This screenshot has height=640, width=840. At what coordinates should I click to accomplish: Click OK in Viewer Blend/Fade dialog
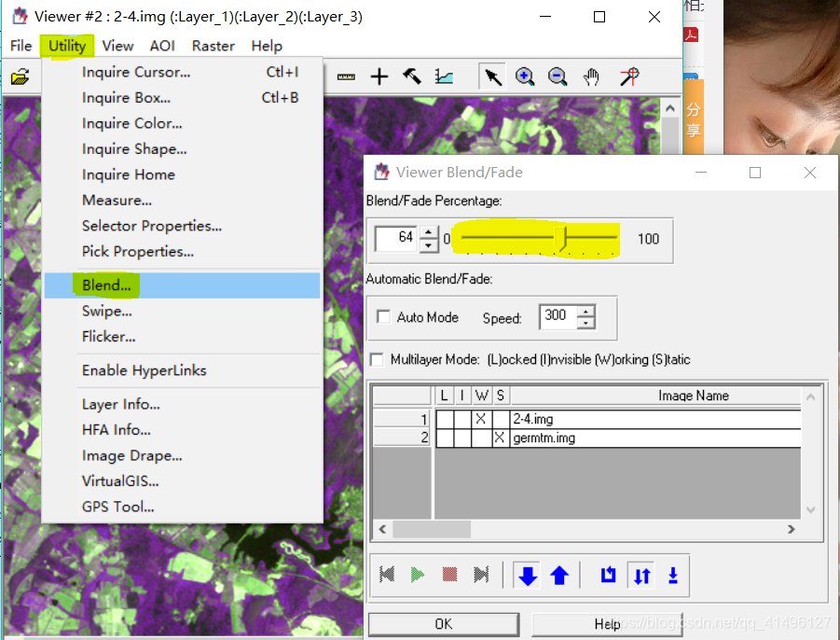point(444,624)
